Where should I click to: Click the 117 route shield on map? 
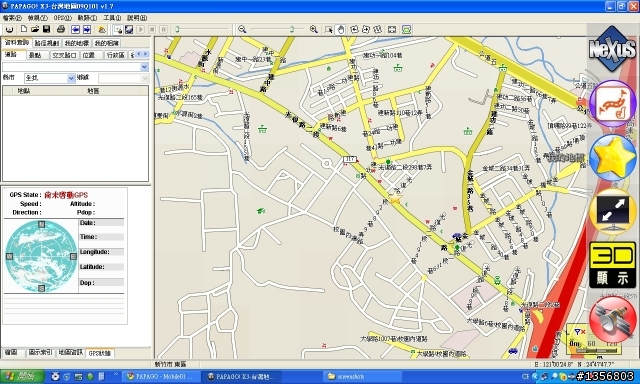tap(350, 159)
